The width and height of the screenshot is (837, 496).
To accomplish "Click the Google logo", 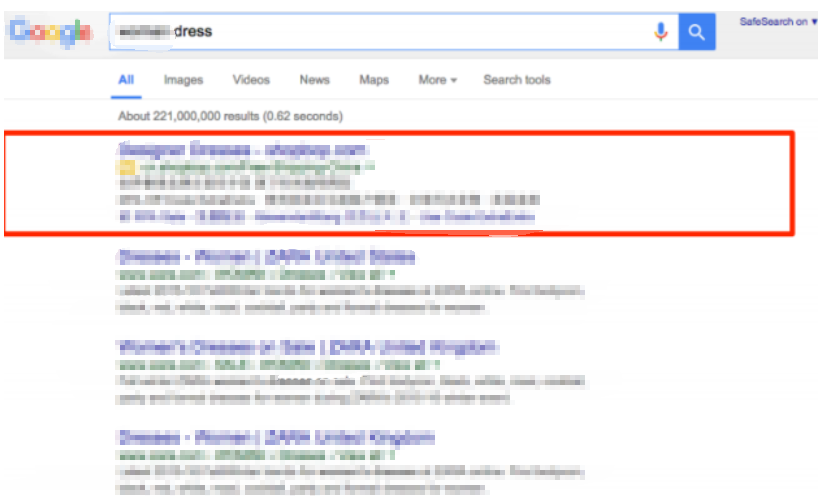I will click(x=50, y=32).
